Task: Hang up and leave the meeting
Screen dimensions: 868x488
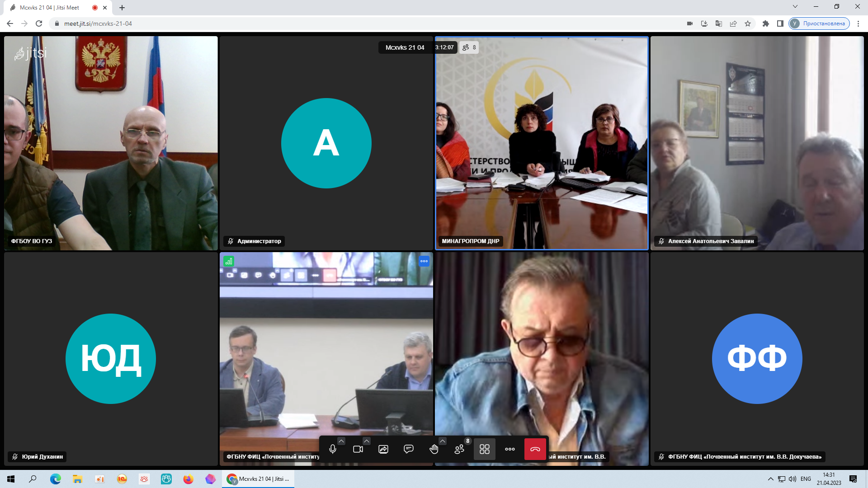Action: 535,449
